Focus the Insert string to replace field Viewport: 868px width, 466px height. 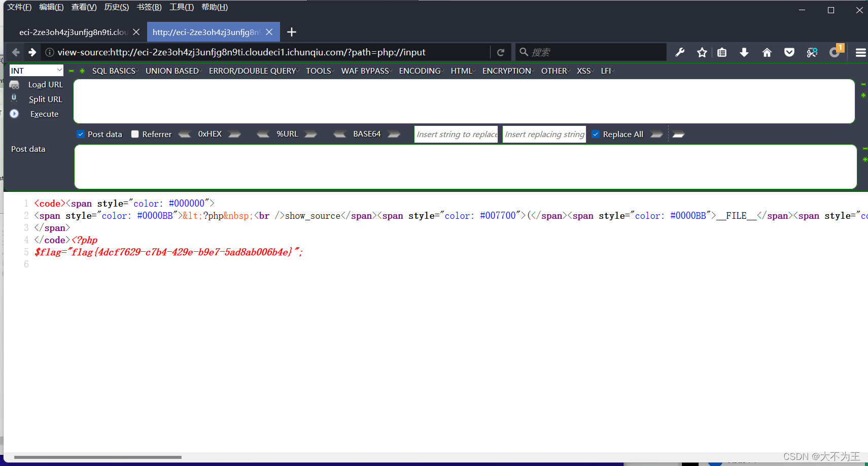click(x=456, y=134)
